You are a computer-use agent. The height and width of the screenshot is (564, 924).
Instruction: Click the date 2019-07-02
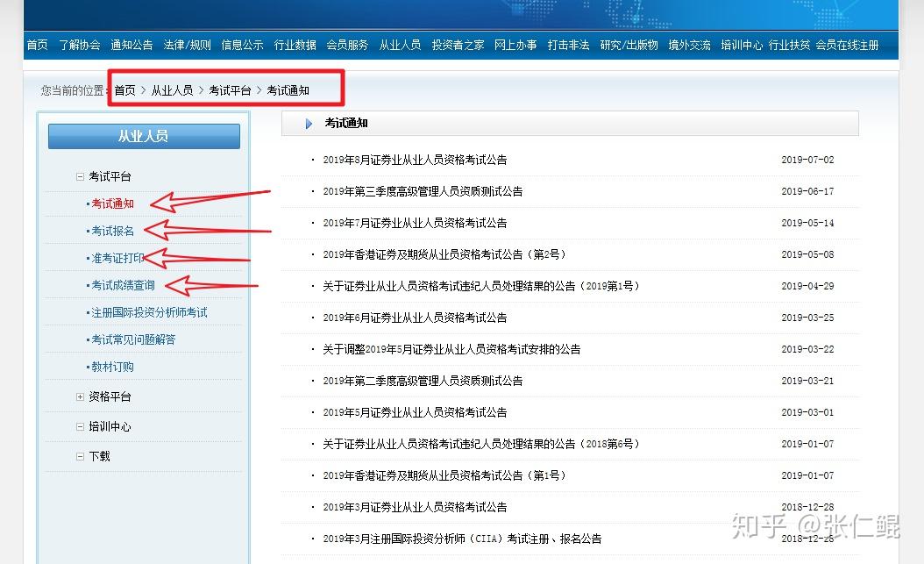pos(807,160)
